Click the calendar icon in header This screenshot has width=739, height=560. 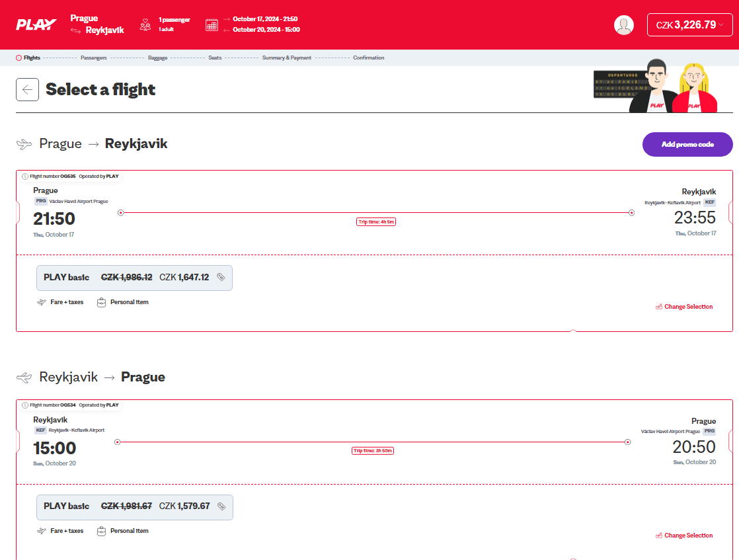click(212, 24)
